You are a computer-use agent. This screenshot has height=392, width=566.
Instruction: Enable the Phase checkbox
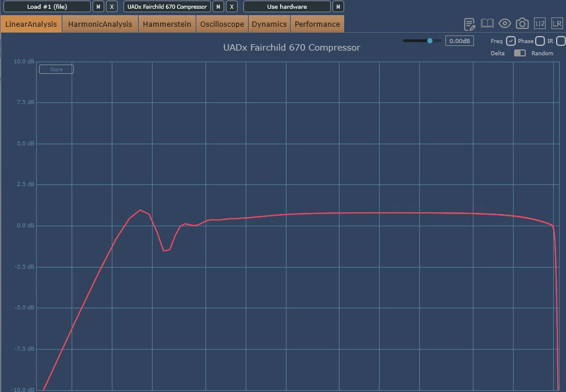[x=540, y=41]
